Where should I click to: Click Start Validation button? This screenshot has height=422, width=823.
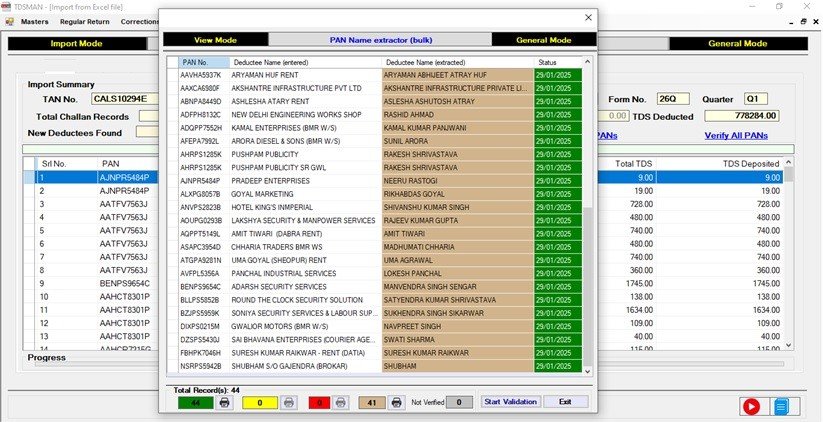pos(511,402)
